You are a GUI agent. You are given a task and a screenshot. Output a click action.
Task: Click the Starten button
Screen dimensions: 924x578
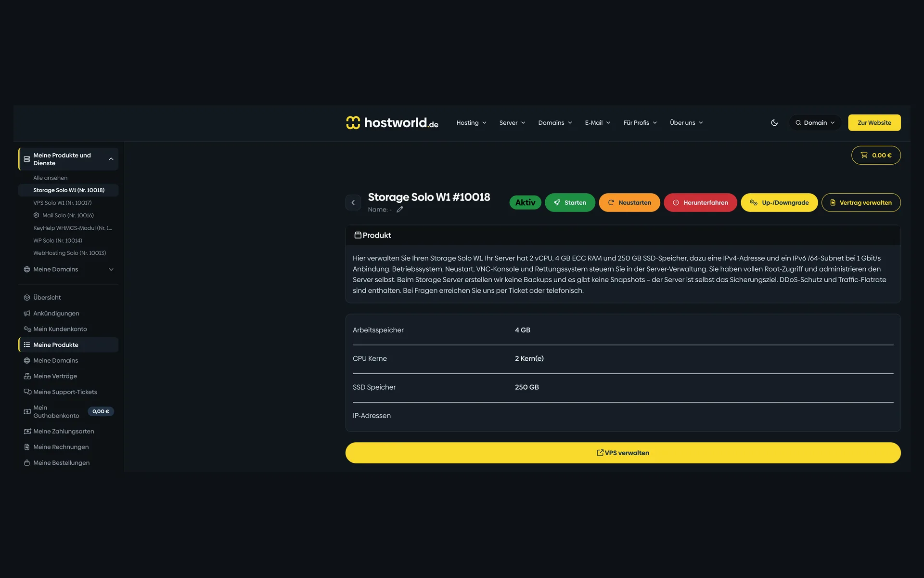(x=570, y=203)
